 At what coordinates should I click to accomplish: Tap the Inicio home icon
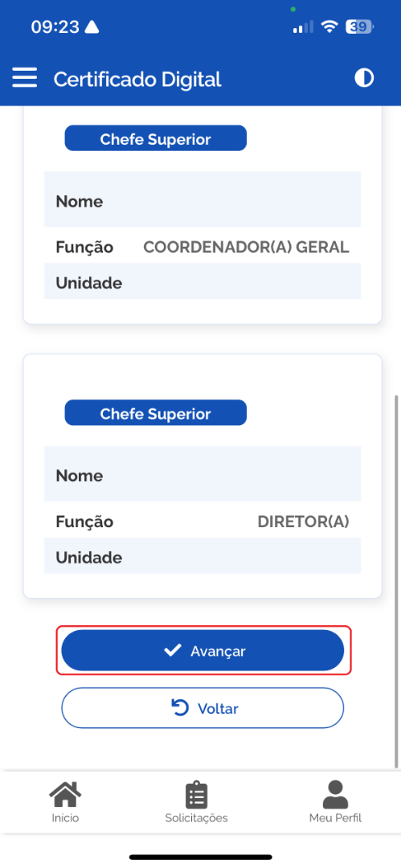click(x=65, y=794)
